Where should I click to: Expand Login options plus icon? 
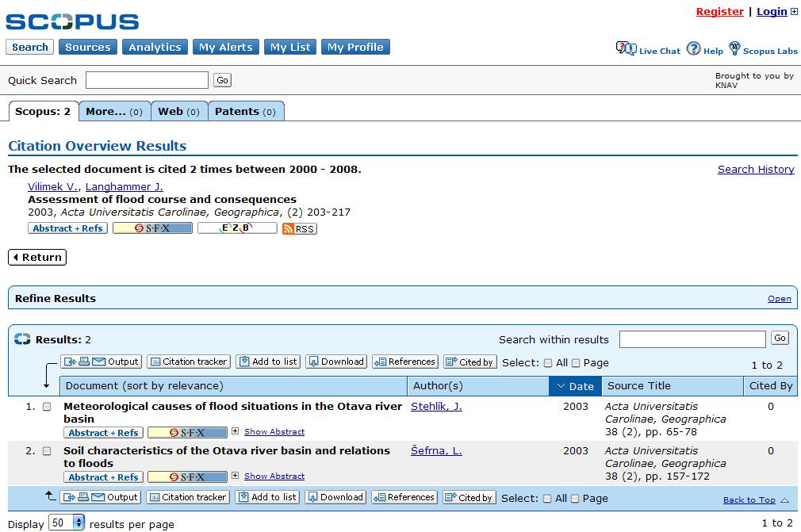click(795, 12)
